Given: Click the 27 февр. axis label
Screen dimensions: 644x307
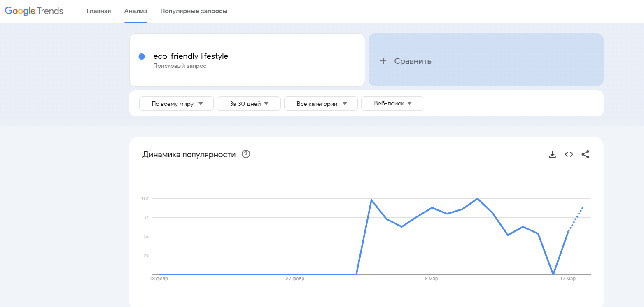Looking at the screenshot, I should click(296, 279).
